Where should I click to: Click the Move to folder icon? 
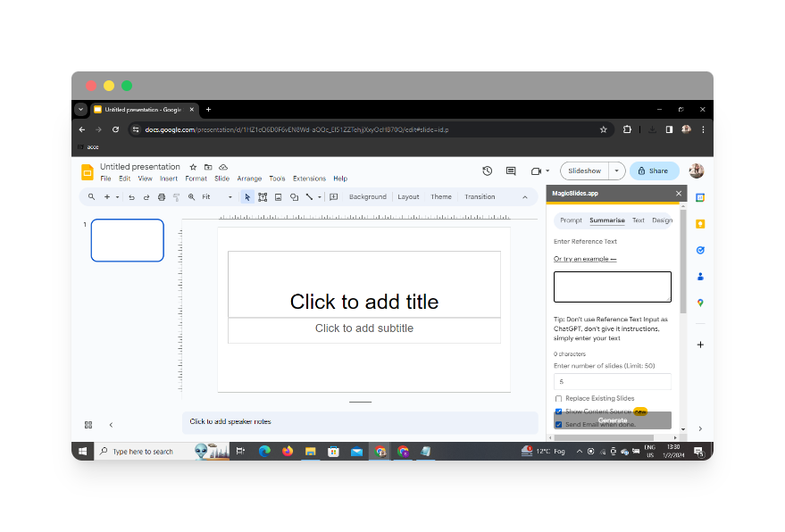coord(208,167)
